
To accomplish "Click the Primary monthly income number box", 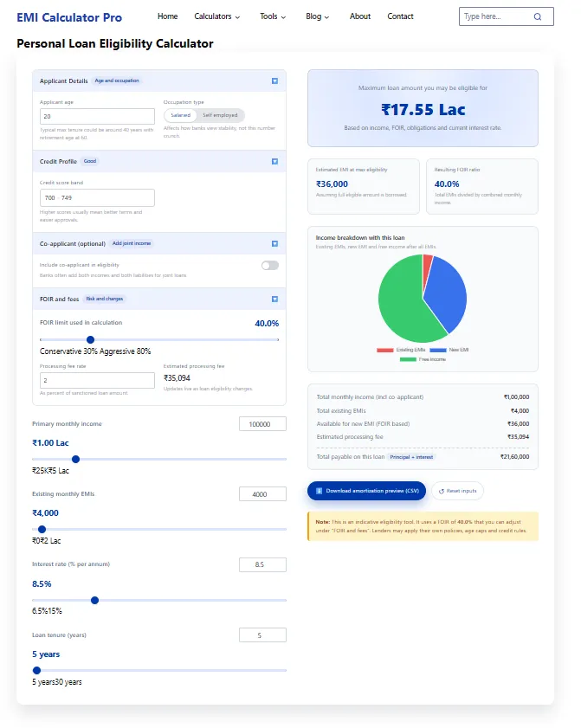I will 262,424.
